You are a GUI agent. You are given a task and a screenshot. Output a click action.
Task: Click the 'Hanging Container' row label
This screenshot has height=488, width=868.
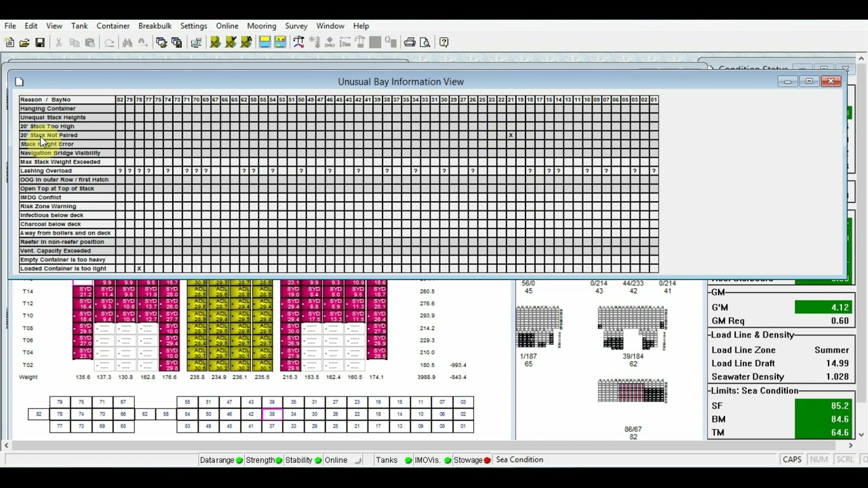pyautogui.click(x=47, y=108)
